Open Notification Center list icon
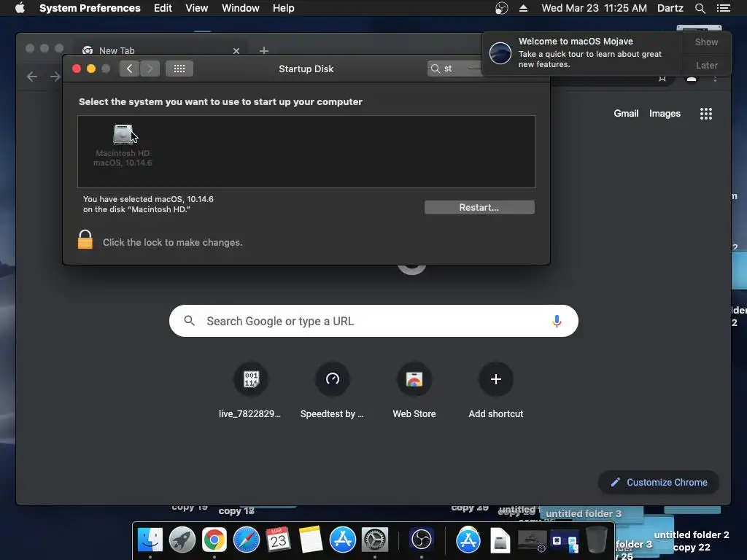 coord(723,8)
